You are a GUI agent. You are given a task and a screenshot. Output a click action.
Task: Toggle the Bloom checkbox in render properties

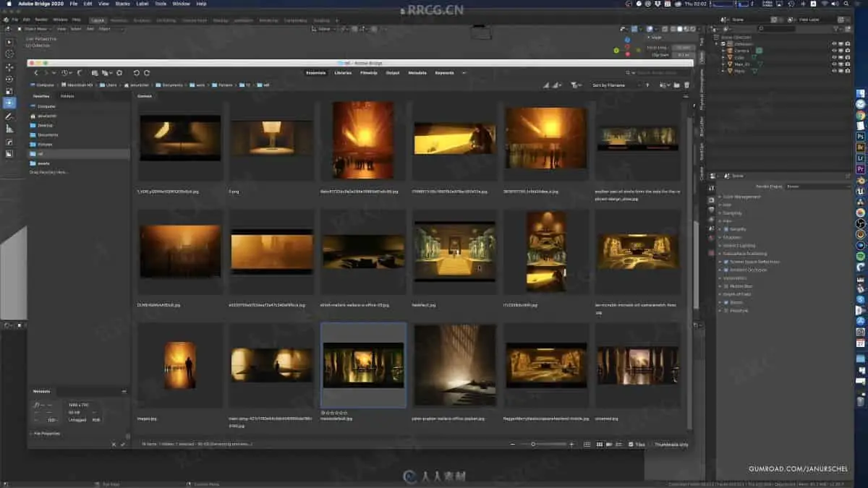point(726,302)
